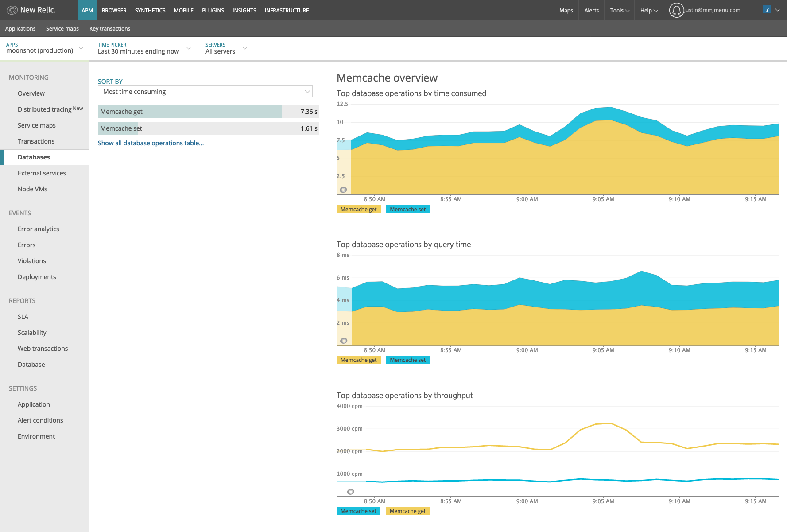
Task: Toggle Memcache set legend in time consumed chart
Action: tap(408, 210)
